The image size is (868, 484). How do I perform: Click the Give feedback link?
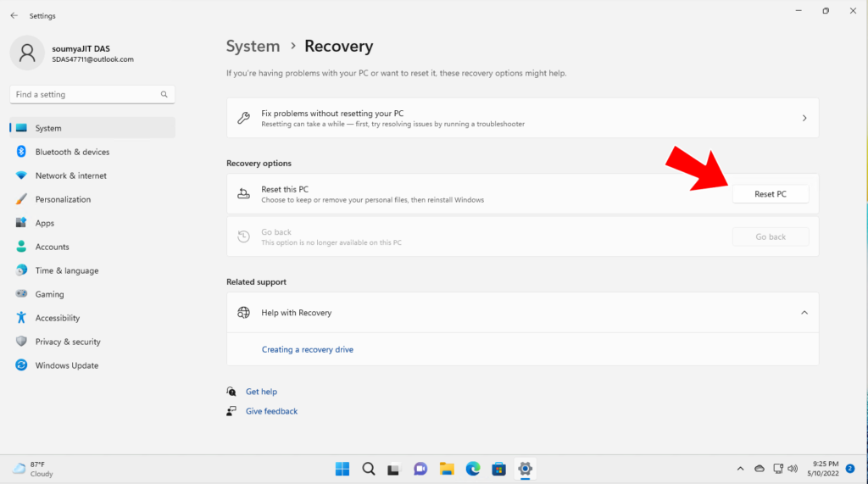coord(271,411)
